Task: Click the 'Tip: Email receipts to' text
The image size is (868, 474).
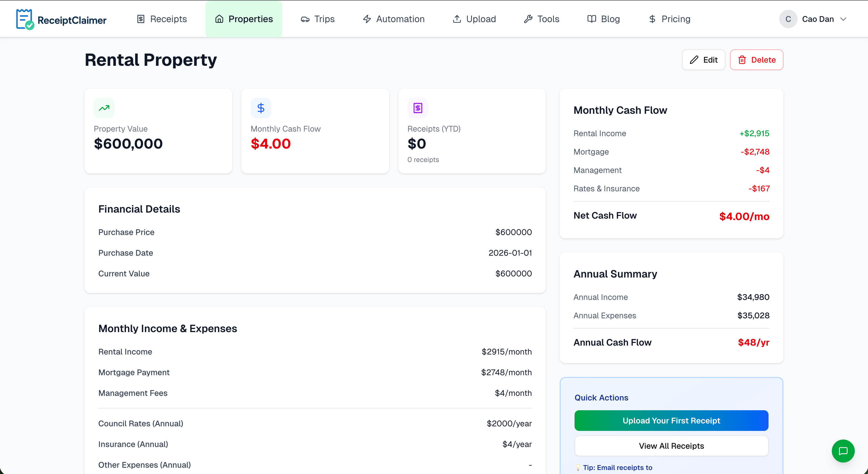Action: pyautogui.click(x=618, y=467)
